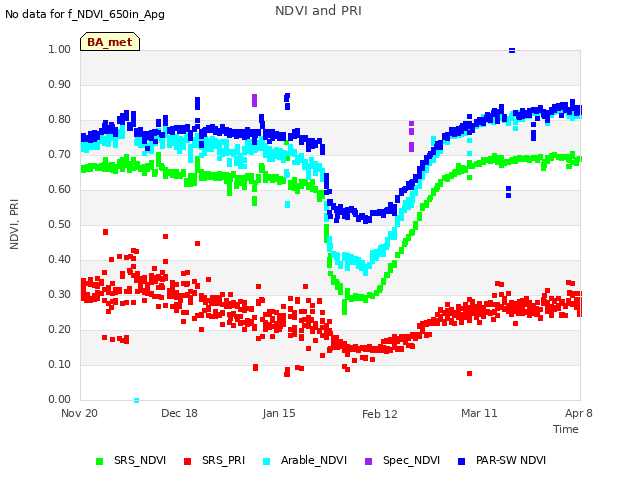Click the 0.20 y-axis tick label
This screenshot has width=640, height=480.
pyautogui.click(x=60, y=329)
